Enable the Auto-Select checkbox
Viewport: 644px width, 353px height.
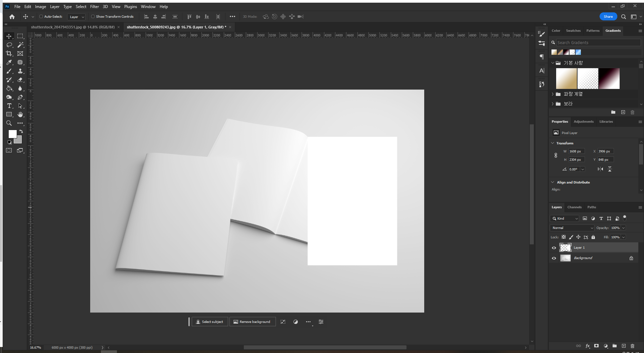[41, 16]
